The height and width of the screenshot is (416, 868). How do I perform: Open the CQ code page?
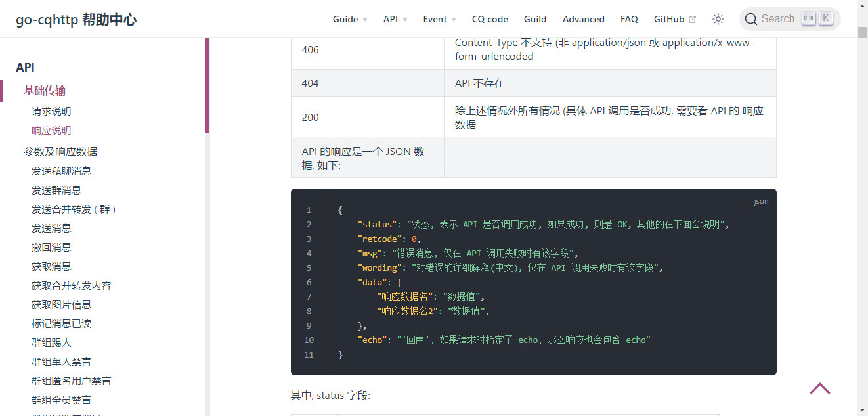click(490, 19)
